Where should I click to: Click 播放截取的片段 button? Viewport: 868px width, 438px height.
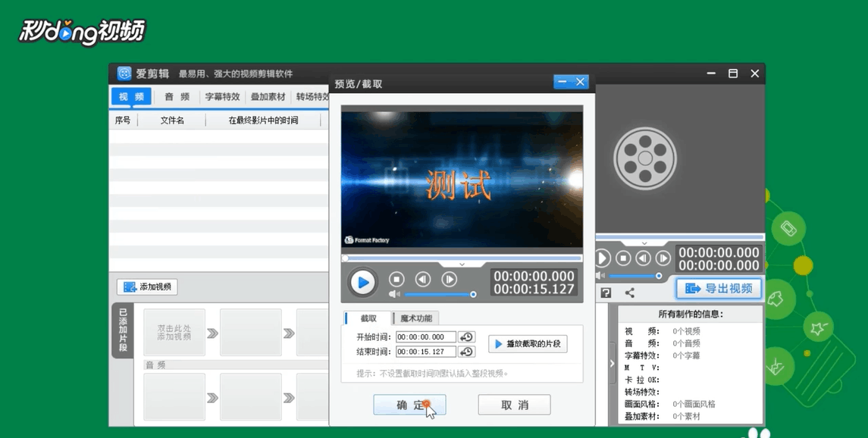click(528, 344)
